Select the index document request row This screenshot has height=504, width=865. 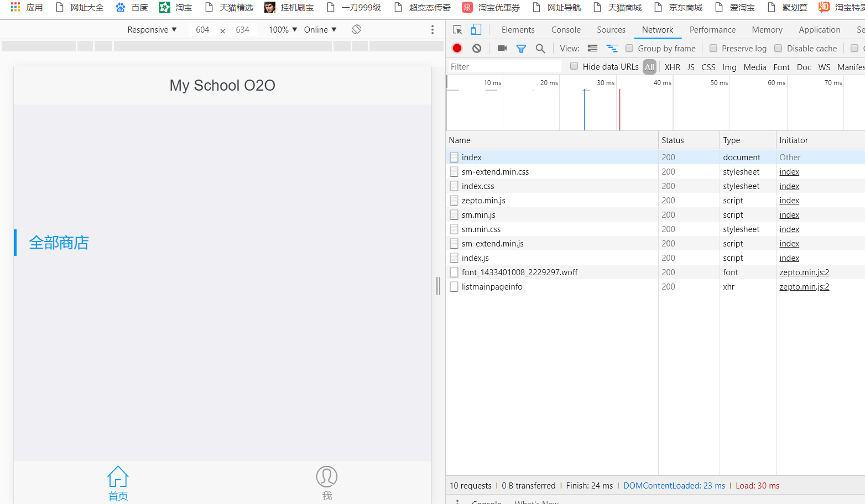[655, 158]
